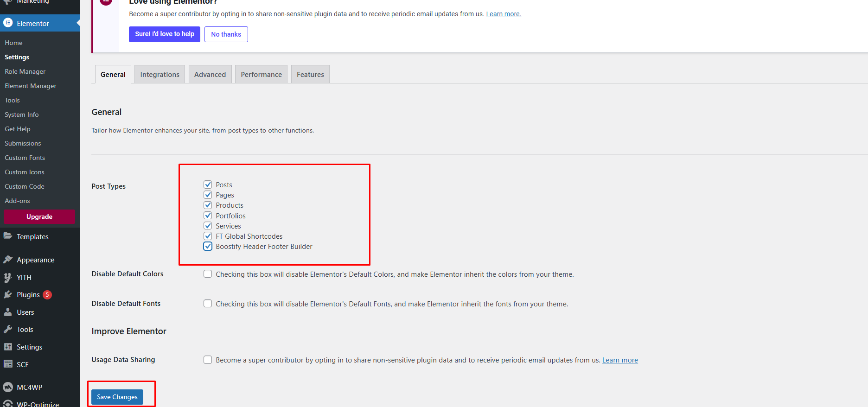Screen dimensions: 868x407
Task: Click the Settings sliders icon in sidebar
Action: (x=8, y=347)
